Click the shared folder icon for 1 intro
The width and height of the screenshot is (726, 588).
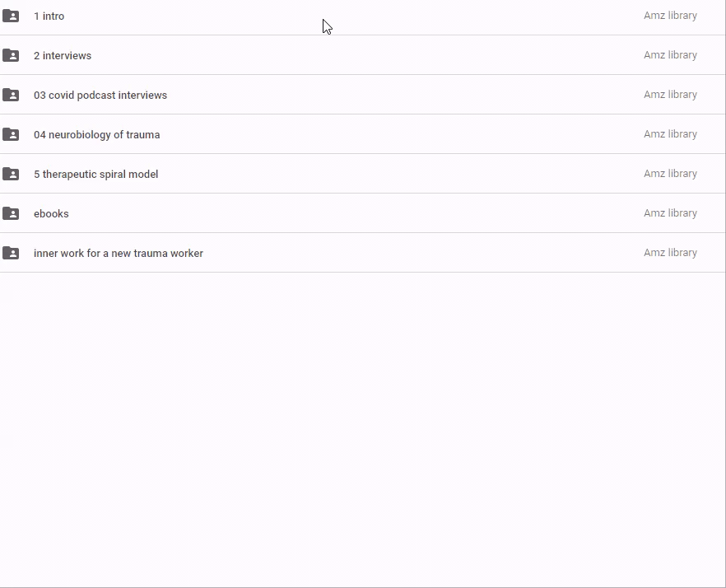[11, 16]
